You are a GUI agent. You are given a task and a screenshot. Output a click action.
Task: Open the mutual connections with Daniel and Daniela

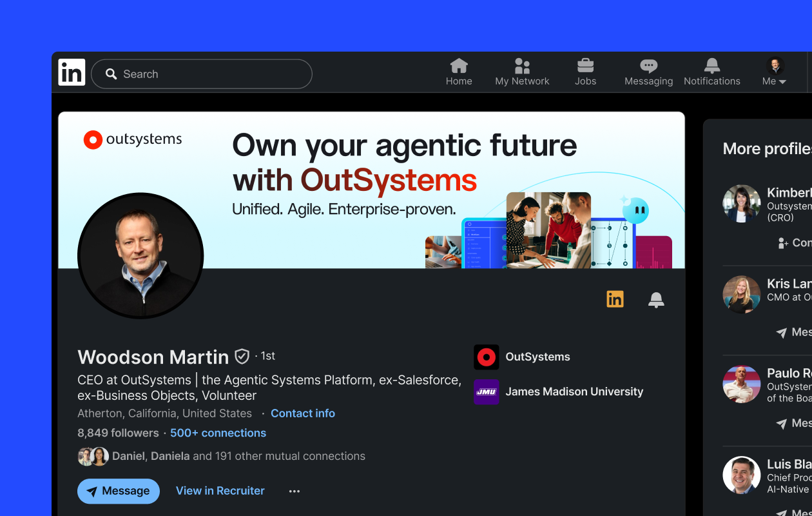click(222, 456)
